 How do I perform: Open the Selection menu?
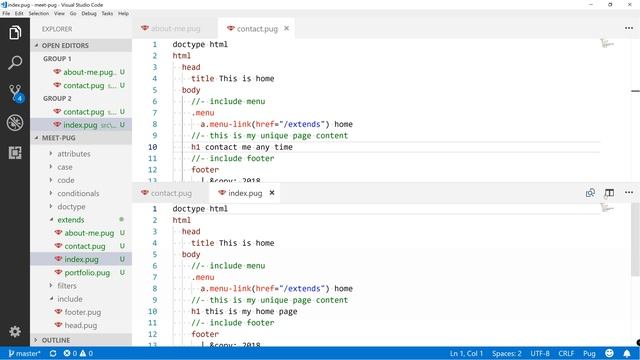pyautogui.click(x=39, y=13)
